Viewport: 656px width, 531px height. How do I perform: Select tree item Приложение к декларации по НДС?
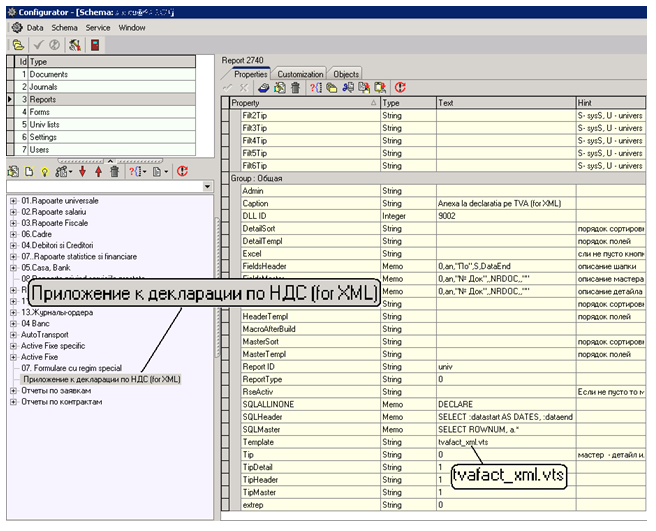[102, 380]
